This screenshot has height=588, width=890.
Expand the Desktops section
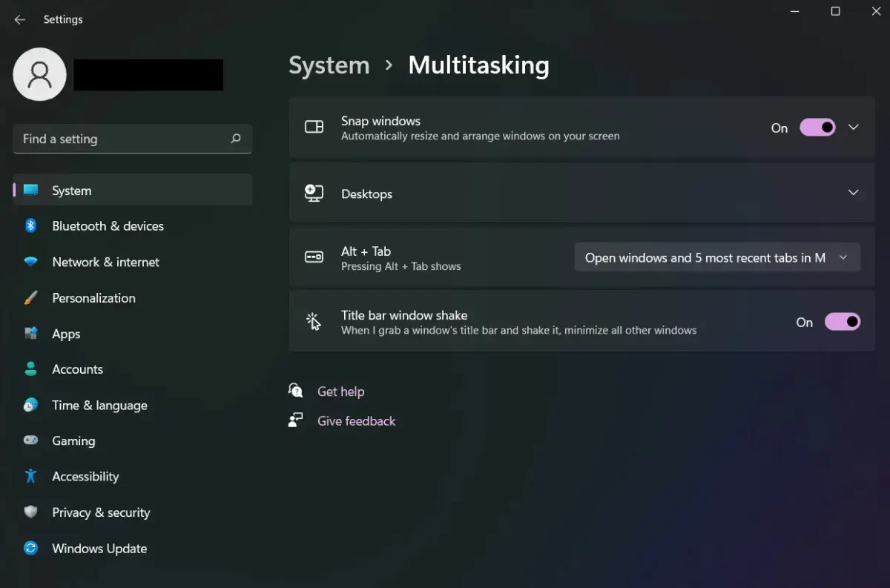pos(853,192)
